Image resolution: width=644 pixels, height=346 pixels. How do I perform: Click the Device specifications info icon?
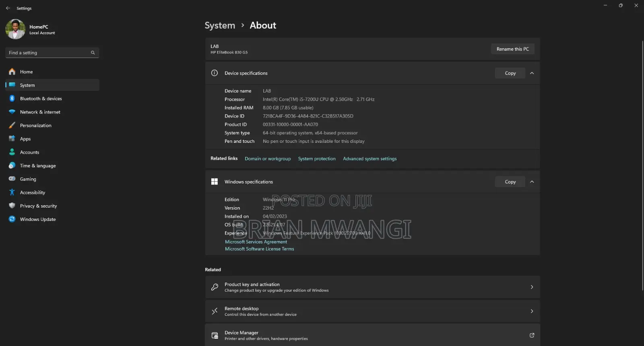[215, 73]
